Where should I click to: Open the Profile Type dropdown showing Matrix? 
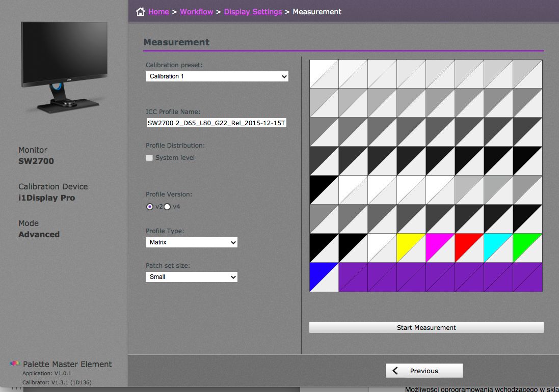[191, 242]
